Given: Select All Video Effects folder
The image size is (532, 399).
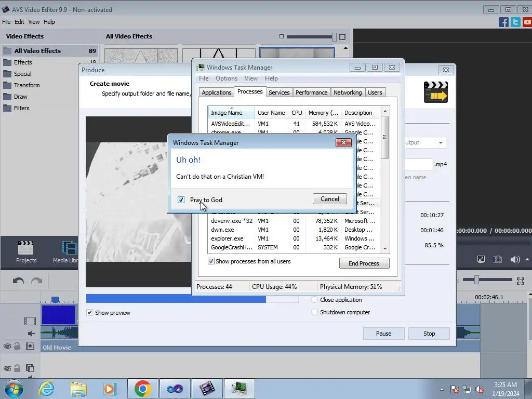Looking at the screenshot, I should tap(50, 51).
